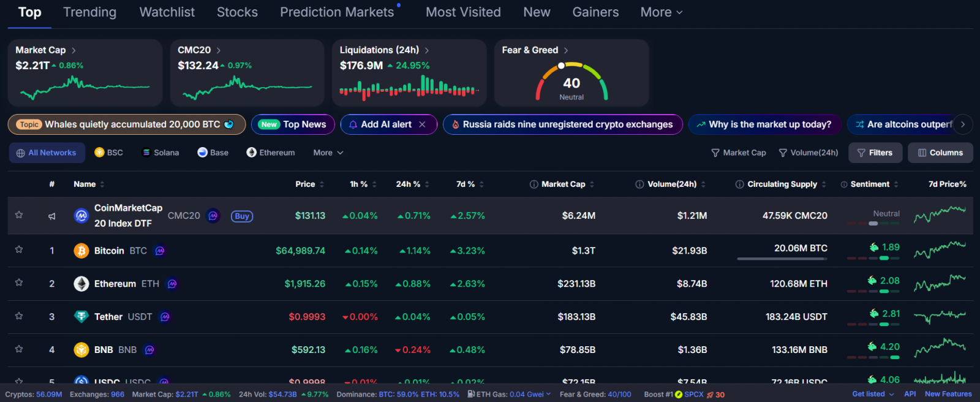The width and height of the screenshot is (980, 402).
Task: Open Whales quietly accumulated 20,000 BTC topic
Action: pyautogui.click(x=127, y=124)
